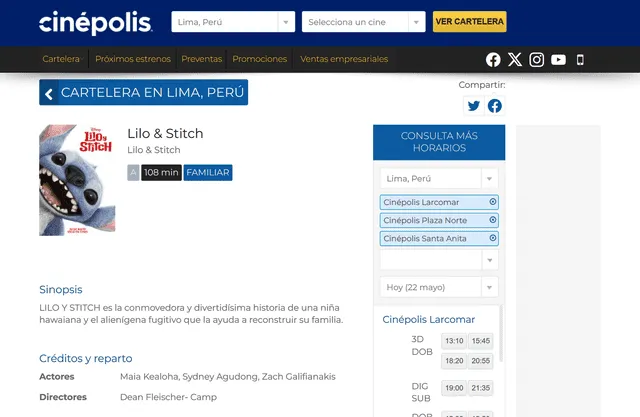Click the Lilo & Stitch poster thumbnail
The height and width of the screenshot is (417, 640).
click(x=77, y=180)
